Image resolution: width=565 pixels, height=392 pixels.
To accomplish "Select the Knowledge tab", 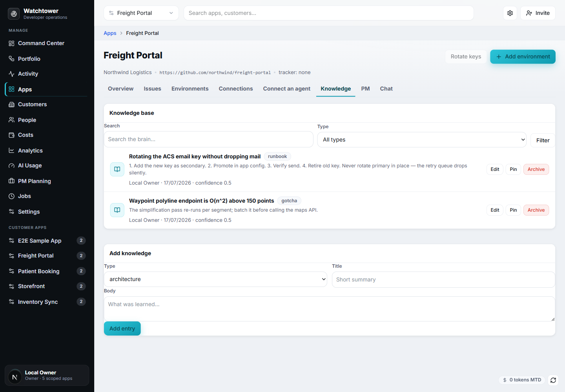I will coord(336,89).
